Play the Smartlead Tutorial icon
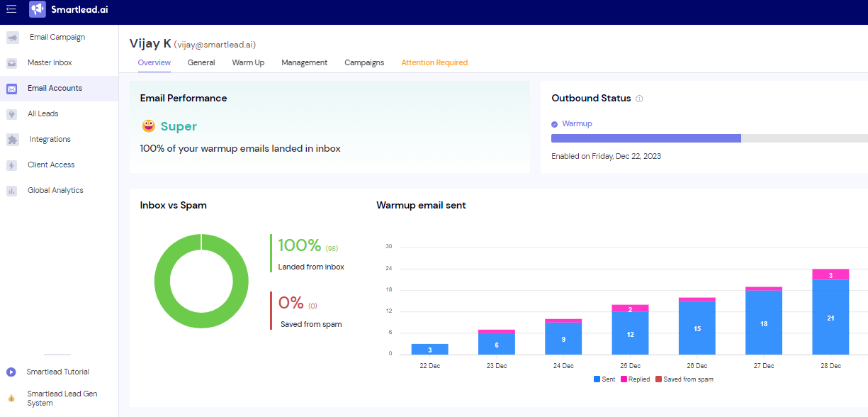 (x=11, y=372)
